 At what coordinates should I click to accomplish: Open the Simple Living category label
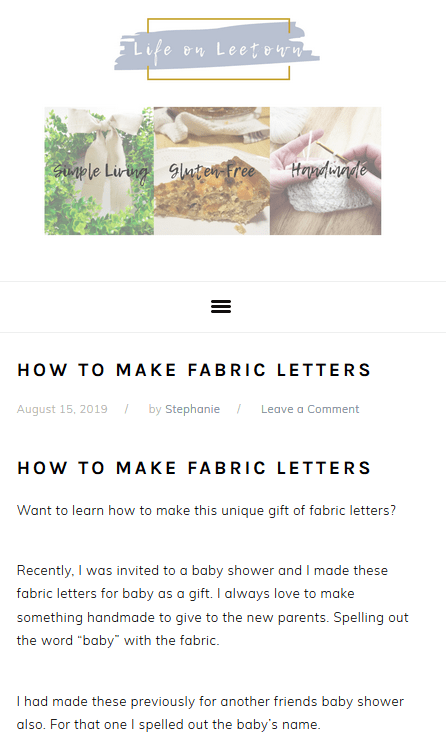[100, 171]
